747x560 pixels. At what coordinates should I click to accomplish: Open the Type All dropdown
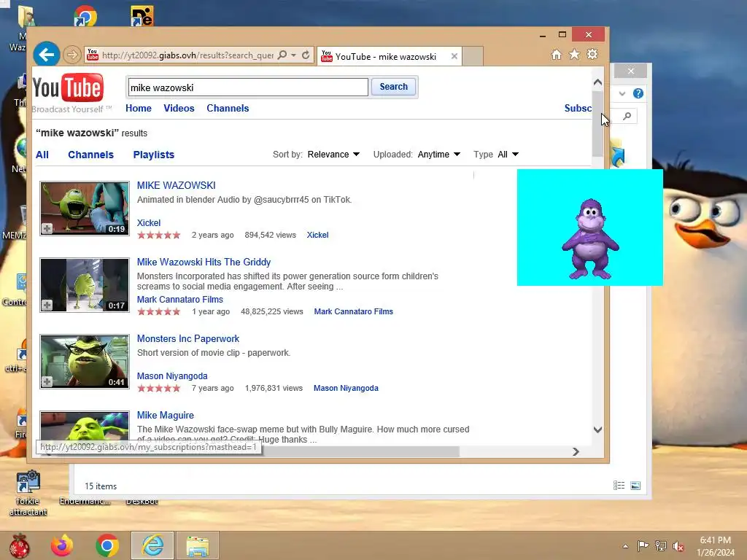508,155
